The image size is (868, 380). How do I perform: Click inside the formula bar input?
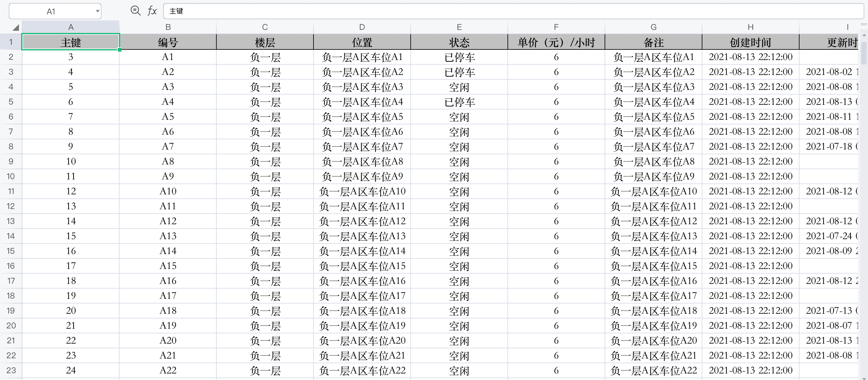pyautogui.click(x=505, y=11)
